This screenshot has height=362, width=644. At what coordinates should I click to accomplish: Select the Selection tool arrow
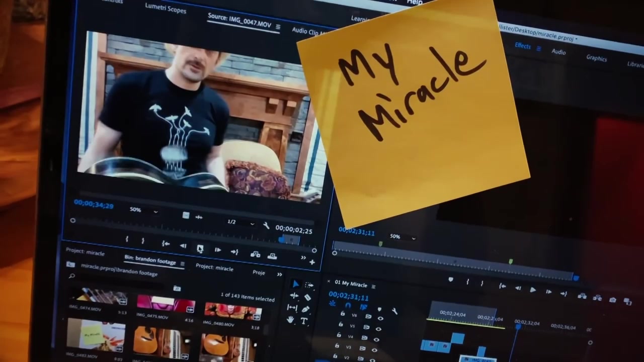point(295,284)
